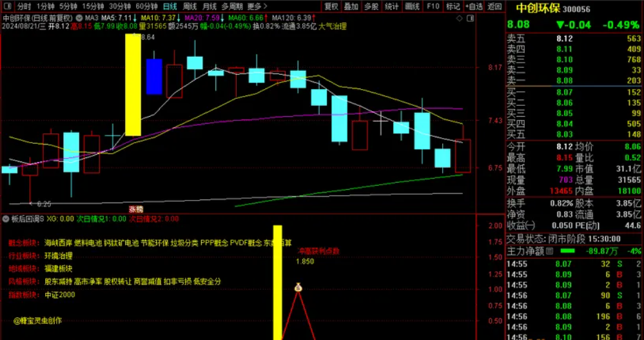
Task: Select the 分时 intraday tab
Action: point(24,6)
